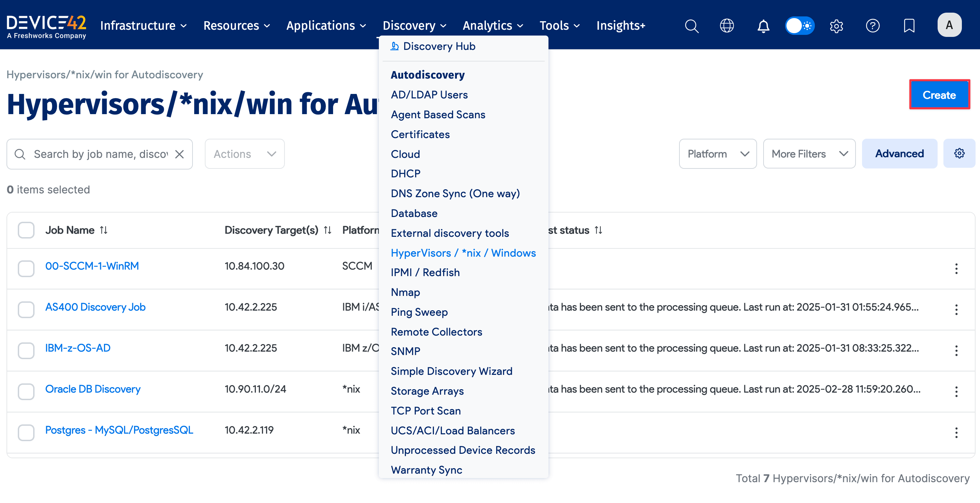
Task: Open the Platform filter dropdown
Action: point(717,153)
